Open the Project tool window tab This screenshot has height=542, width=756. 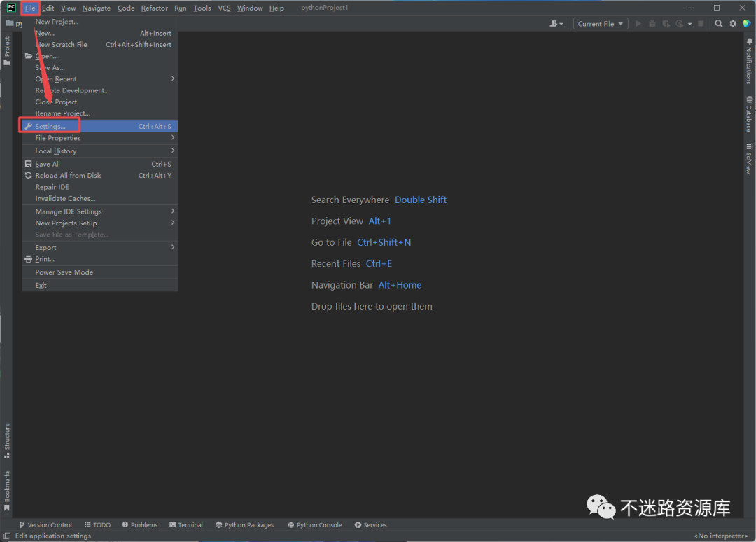click(x=7, y=50)
